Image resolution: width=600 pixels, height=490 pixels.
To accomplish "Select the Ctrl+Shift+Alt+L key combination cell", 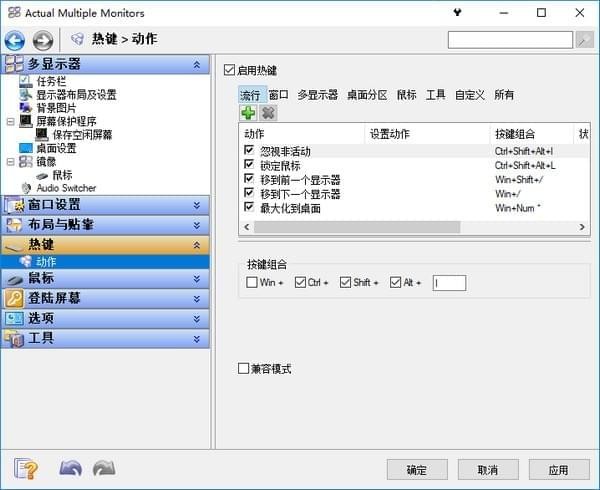I will click(x=525, y=165).
